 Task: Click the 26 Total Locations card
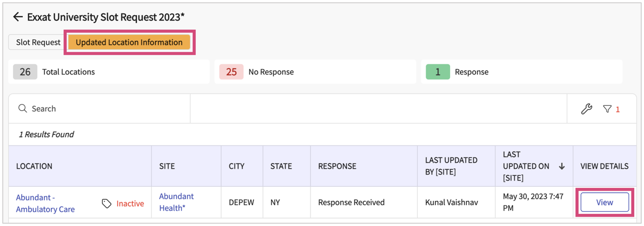(109, 72)
